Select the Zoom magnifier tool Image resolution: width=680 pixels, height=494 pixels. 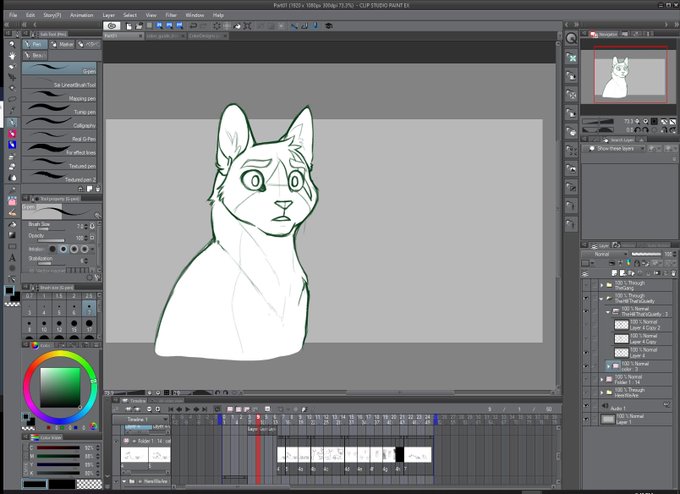(12, 44)
